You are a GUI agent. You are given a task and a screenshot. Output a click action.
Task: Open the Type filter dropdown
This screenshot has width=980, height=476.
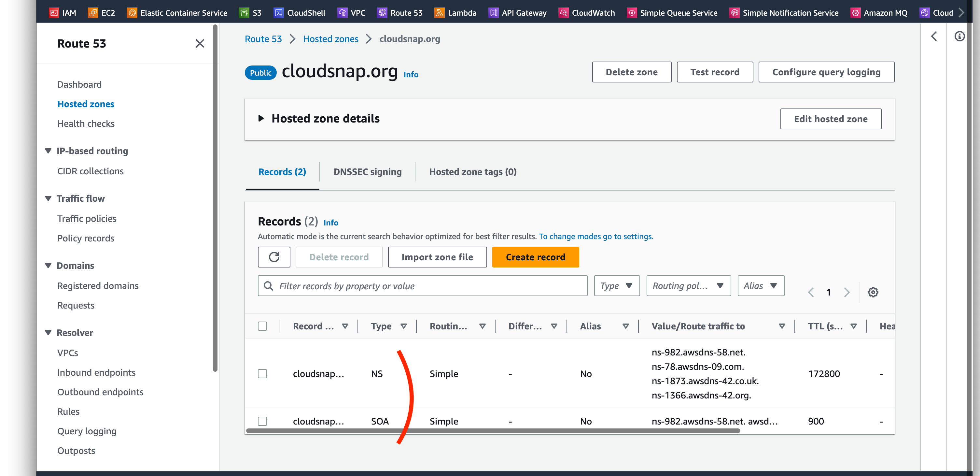pyautogui.click(x=617, y=286)
